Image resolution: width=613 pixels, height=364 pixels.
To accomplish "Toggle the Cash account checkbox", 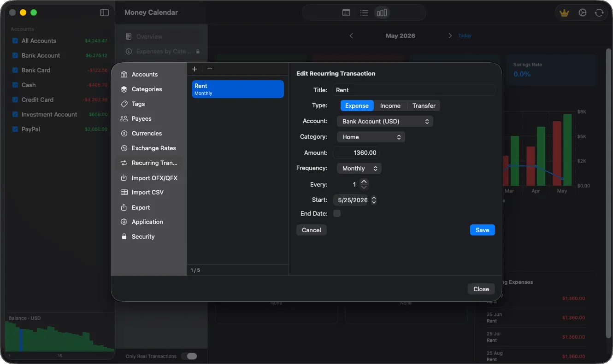I will (x=15, y=85).
